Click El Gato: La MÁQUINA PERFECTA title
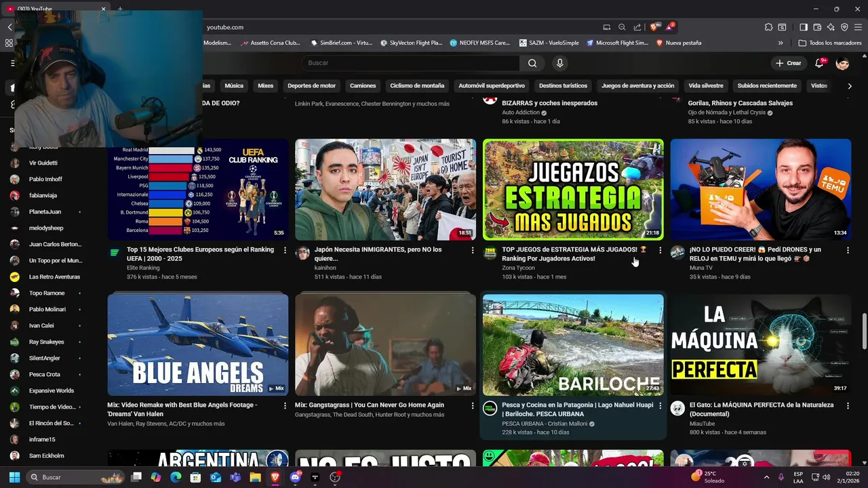The width and height of the screenshot is (868, 488). pyautogui.click(x=762, y=409)
